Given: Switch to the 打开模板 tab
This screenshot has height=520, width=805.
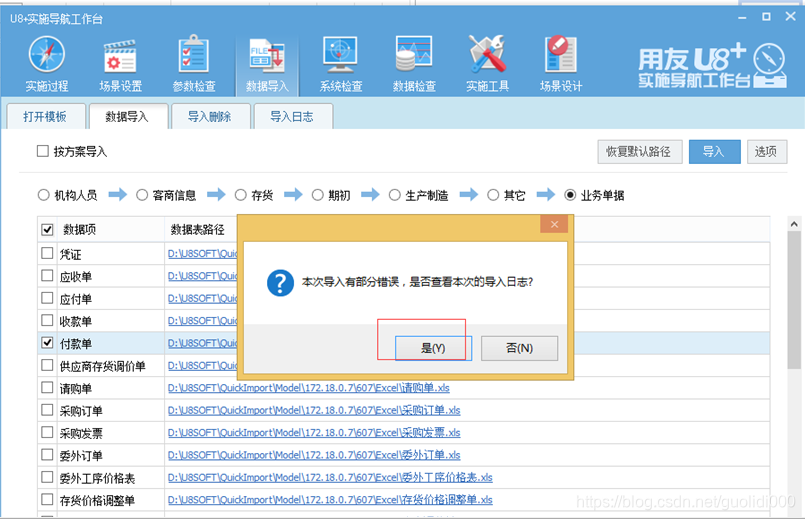Looking at the screenshot, I should [45, 117].
